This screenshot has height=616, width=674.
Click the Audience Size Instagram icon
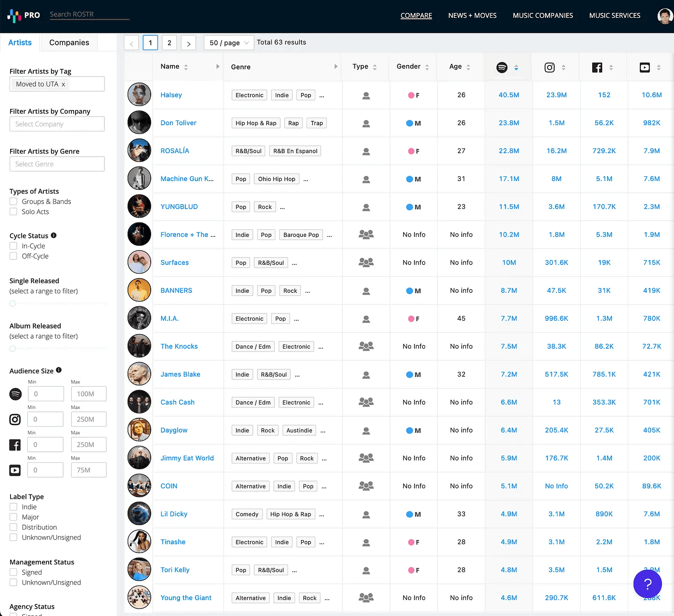click(15, 419)
